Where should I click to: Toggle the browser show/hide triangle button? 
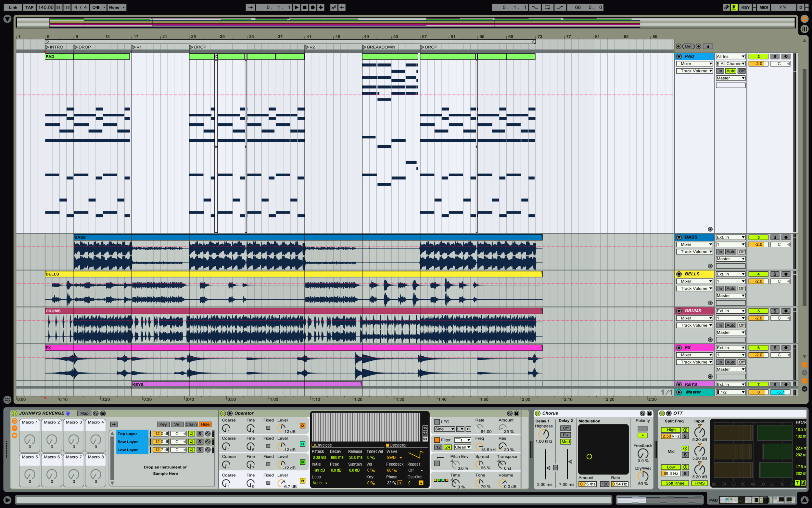pyautogui.click(x=7, y=19)
